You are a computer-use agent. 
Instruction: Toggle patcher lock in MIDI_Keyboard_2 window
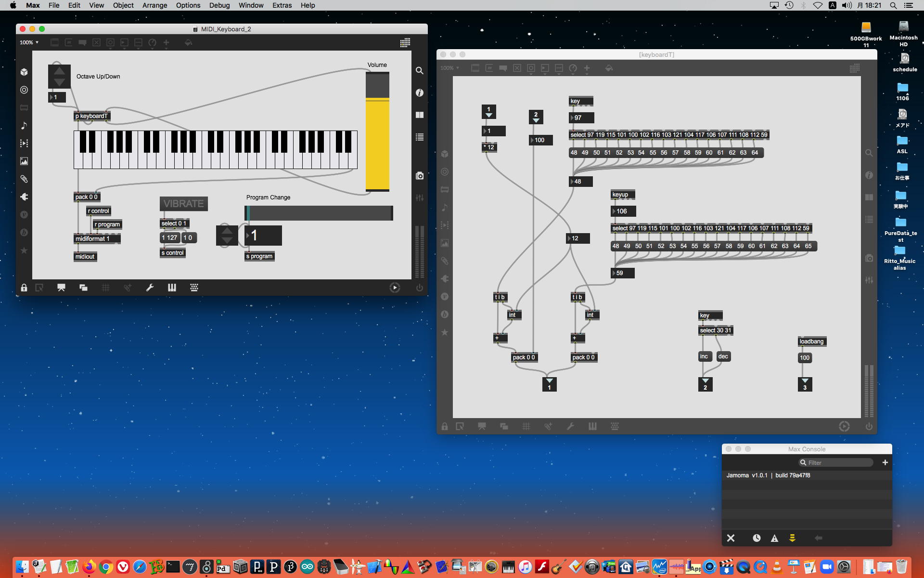pyautogui.click(x=24, y=288)
